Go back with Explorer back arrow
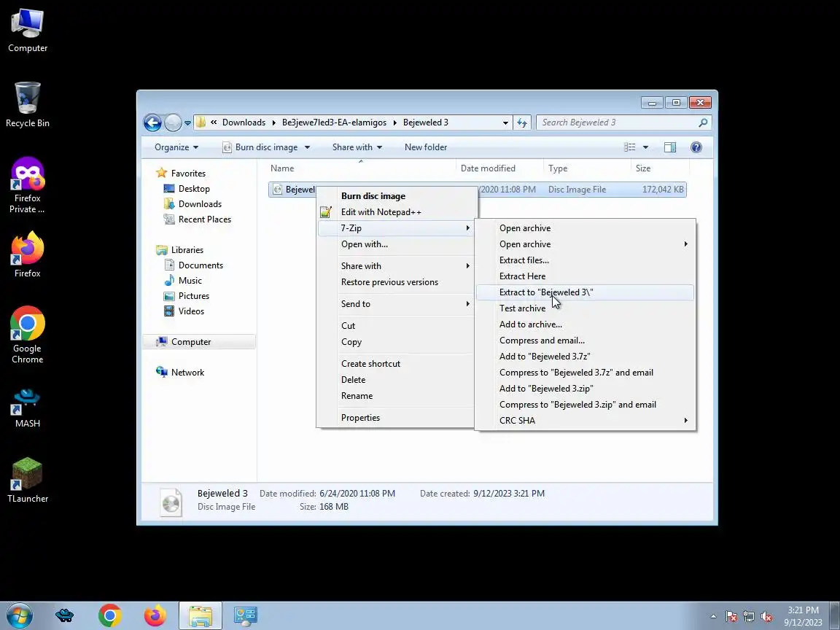Image resolution: width=840 pixels, height=630 pixels. (152, 122)
